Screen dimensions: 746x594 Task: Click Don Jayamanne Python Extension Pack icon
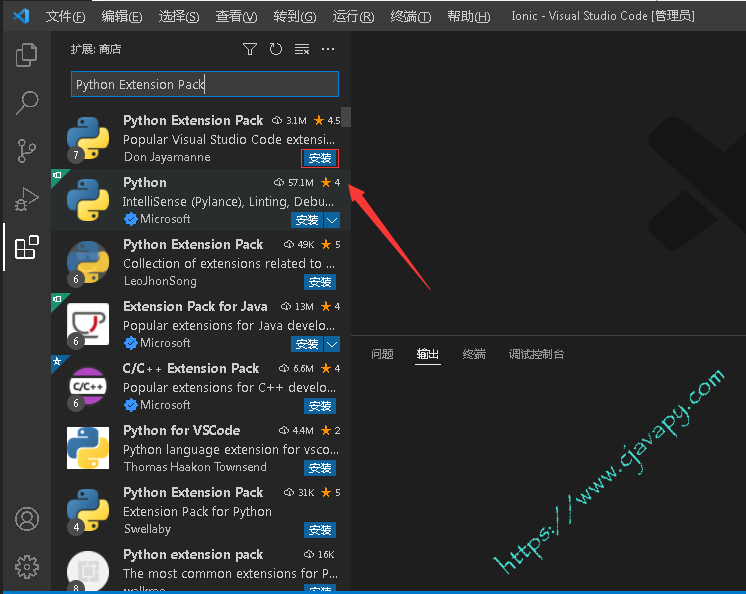[88, 138]
